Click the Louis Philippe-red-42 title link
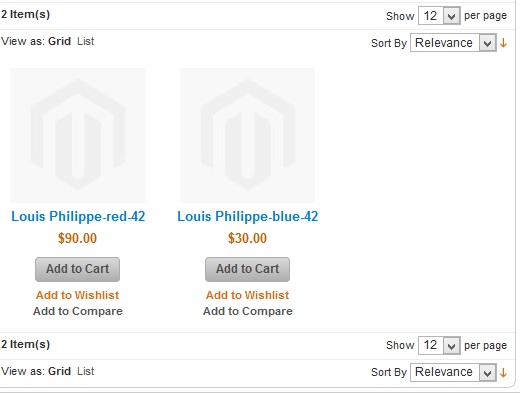Image resolution: width=520 pixels, height=393 pixels. pyautogui.click(x=78, y=217)
